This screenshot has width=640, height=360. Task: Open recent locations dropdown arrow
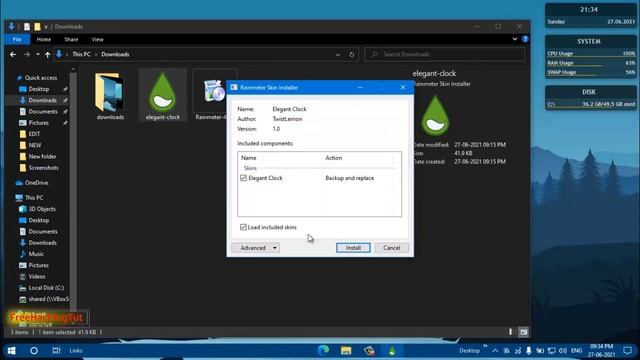point(38,54)
